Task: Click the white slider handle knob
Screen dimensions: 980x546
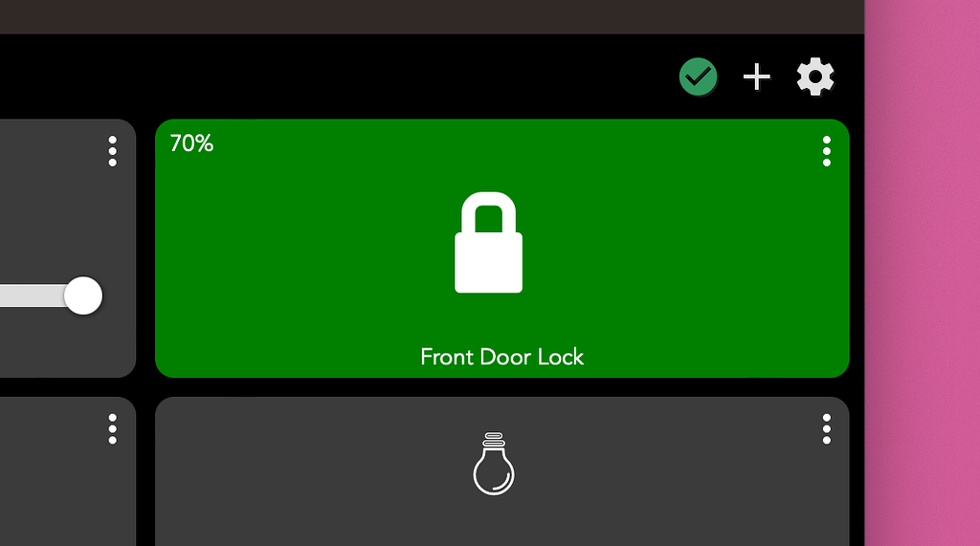Action: coord(83,295)
